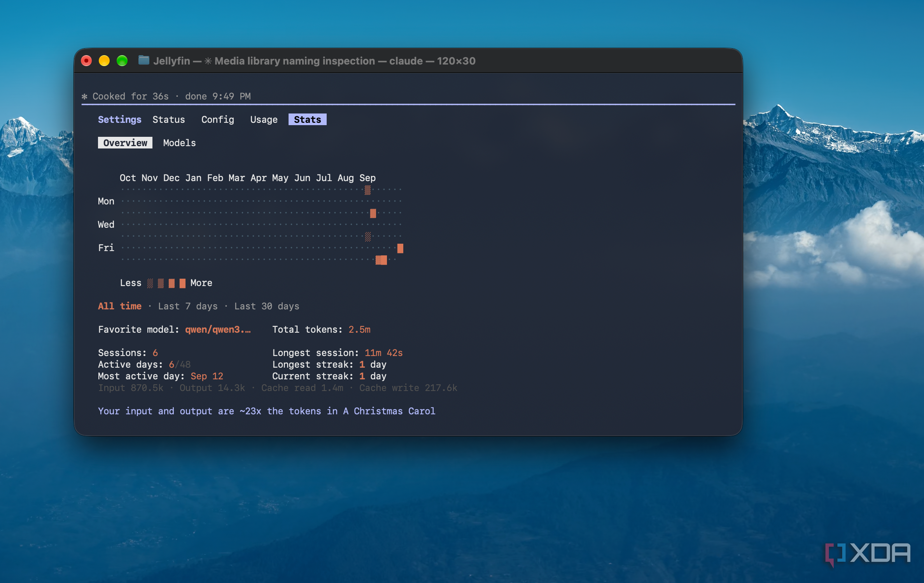Select the Usage tab
Screen dimensions: 924x583
pyautogui.click(x=264, y=119)
